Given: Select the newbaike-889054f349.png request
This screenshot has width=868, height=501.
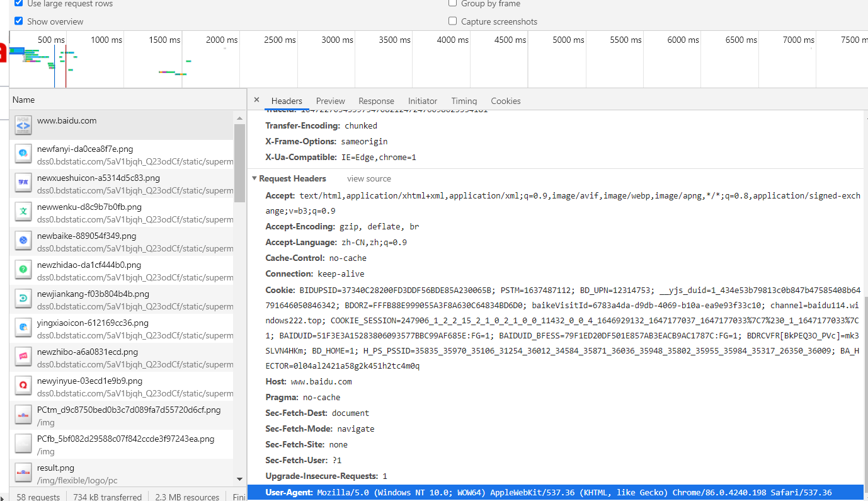Looking at the screenshot, I should pyautogui.click(x=122, y=241).
